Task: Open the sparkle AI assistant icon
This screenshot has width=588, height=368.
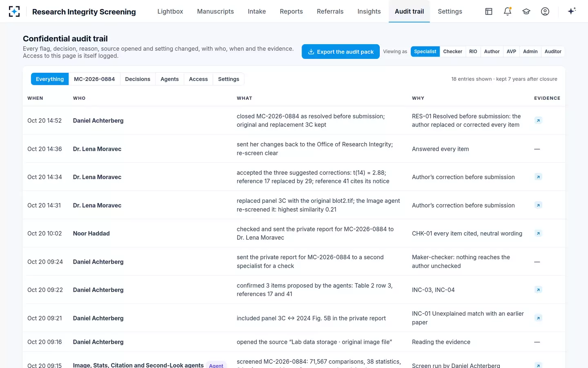Action: pos(572,11)
